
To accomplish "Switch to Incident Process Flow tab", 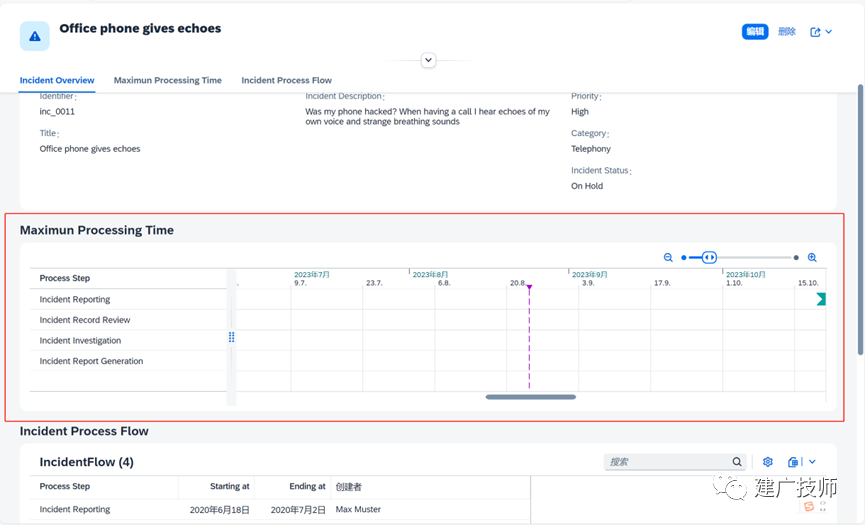I will [286, 81].
